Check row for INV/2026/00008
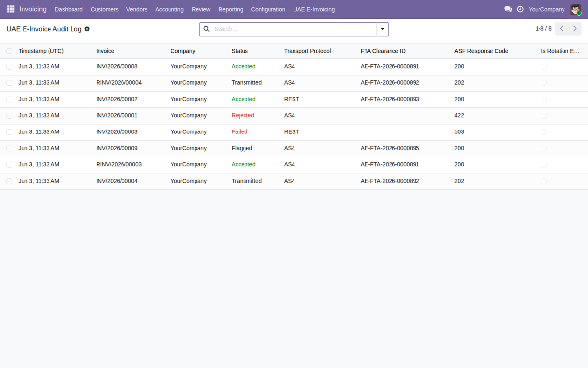Viewport: 588px width, 368px height. pyautogui.click(x=9, y=67)
